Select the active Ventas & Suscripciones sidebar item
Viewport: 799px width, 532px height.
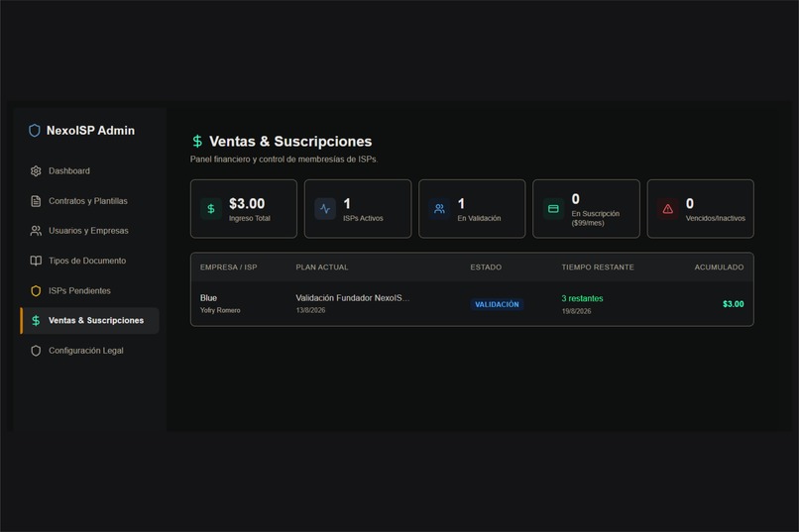[x=89, y=321]
